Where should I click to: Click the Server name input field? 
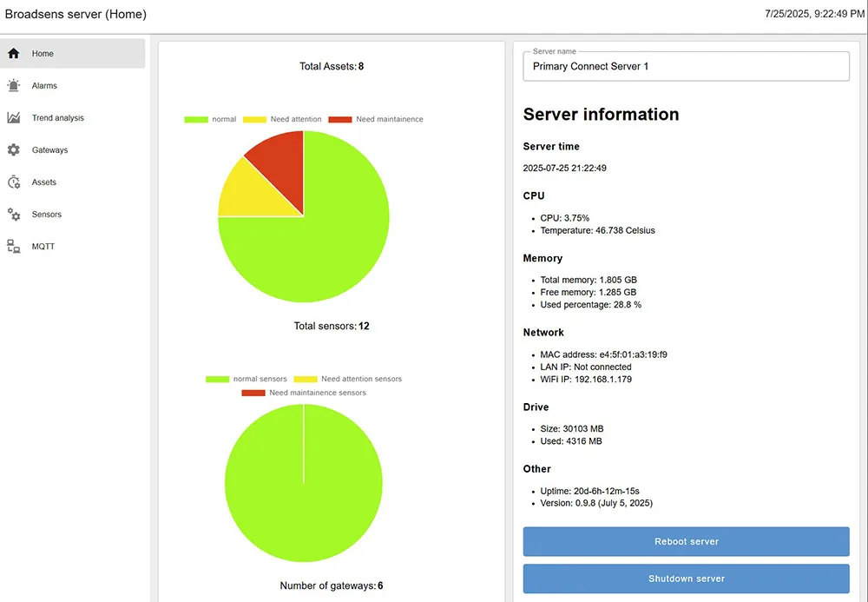tap(686, 67)
